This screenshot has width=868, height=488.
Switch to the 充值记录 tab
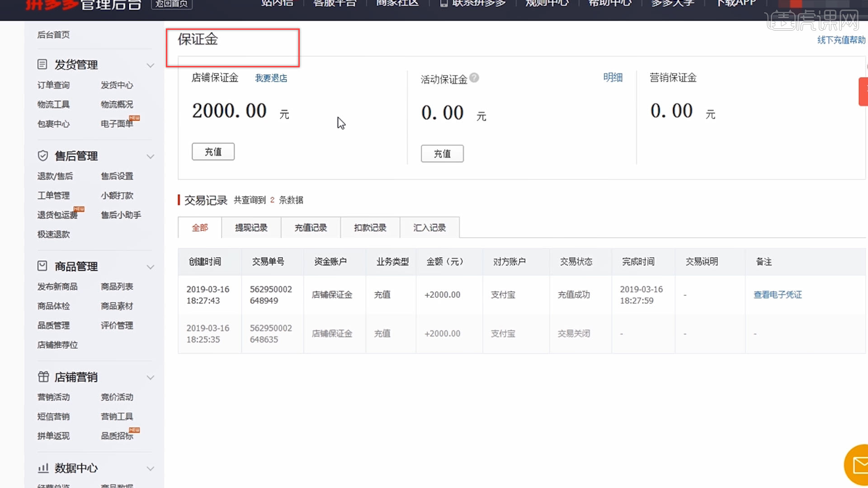311,228
